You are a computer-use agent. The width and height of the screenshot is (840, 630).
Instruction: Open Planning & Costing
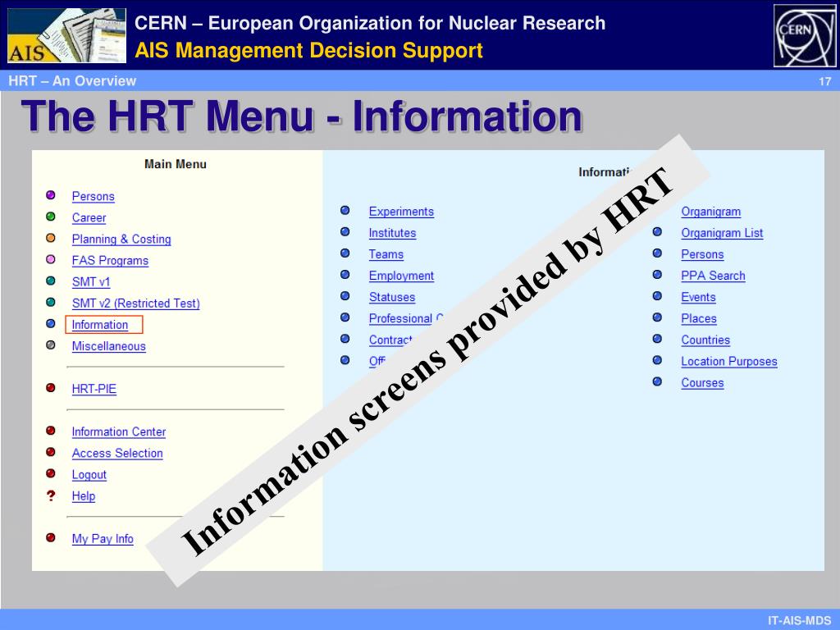click(121, 240)
